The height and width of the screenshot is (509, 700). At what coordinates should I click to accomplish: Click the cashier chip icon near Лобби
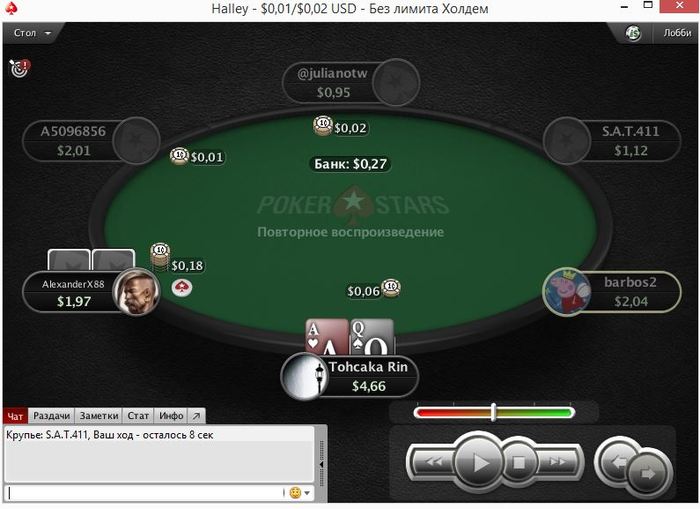[x=633, y=33]
